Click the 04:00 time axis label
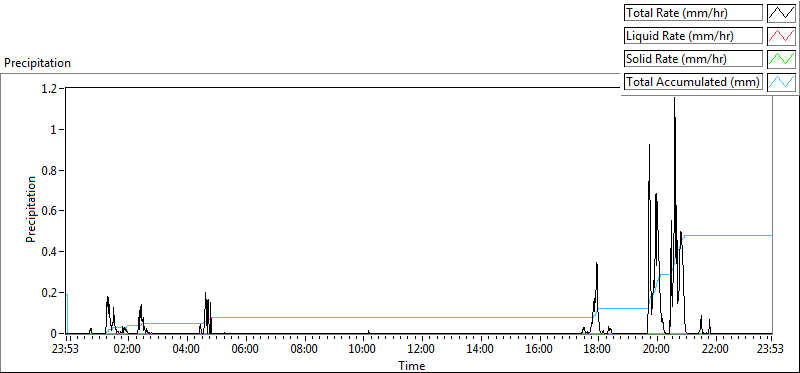 [x=187, y=350]
